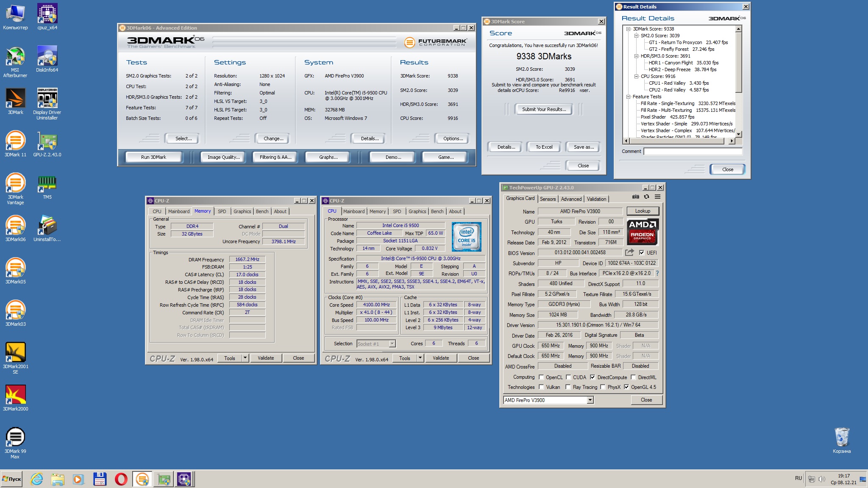868x488 pixels.
Task: Select the 3DMark06 desktop icon
Action: pyautogui.click(x=15, y=229)
